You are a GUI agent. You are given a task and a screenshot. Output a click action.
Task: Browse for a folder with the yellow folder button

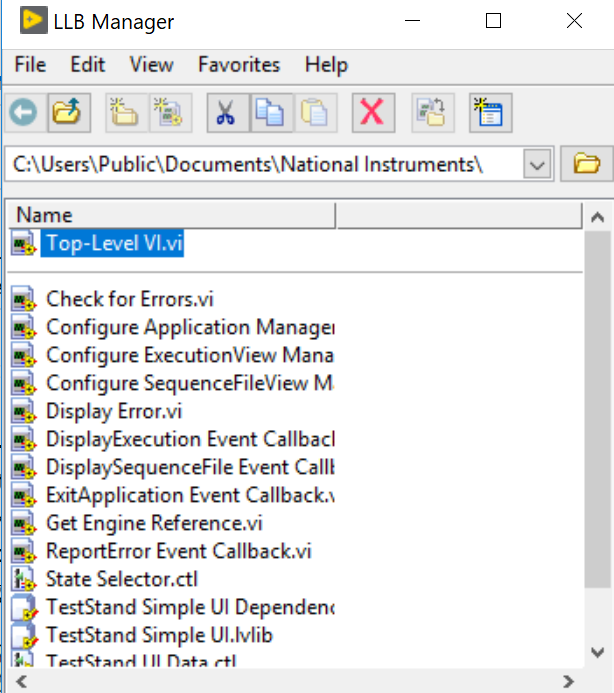pos(587,164)
